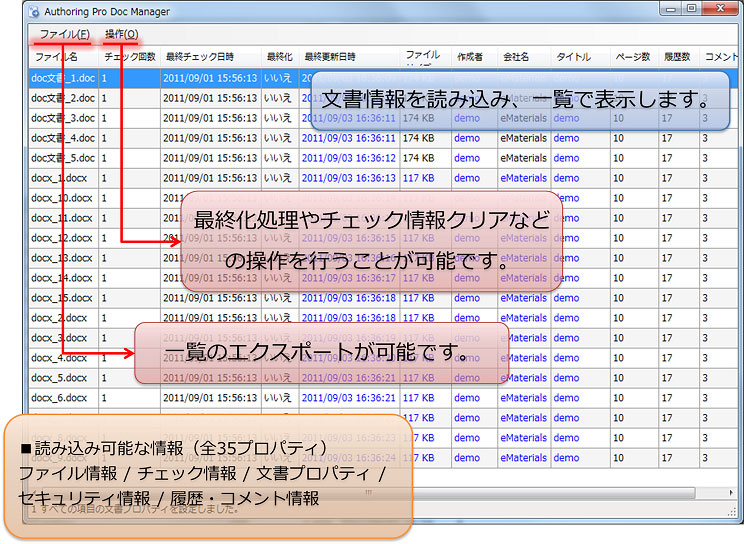Select the doc文書_3.doc file row
This screenshot has height=544, width=744.
coord(63,118)
